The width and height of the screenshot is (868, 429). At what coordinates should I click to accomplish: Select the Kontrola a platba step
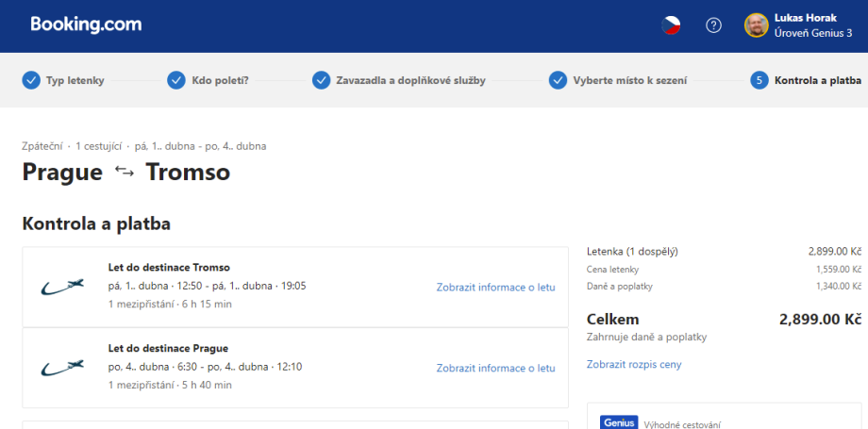(x=817, y=80)
